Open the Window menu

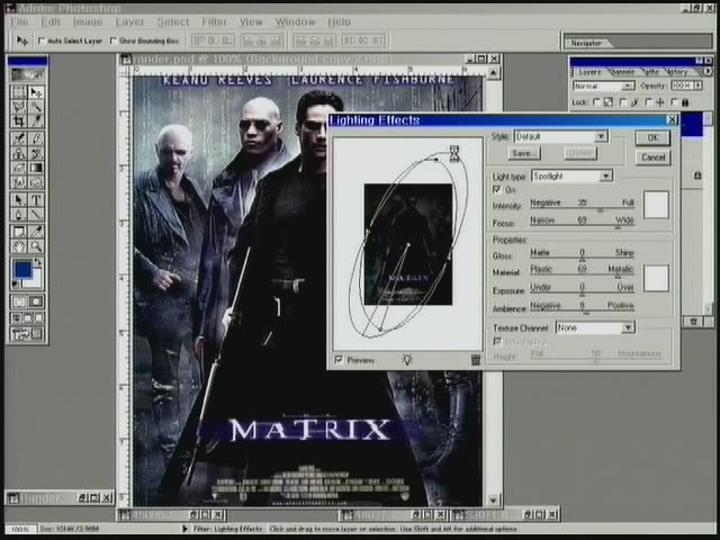(295, 22)
